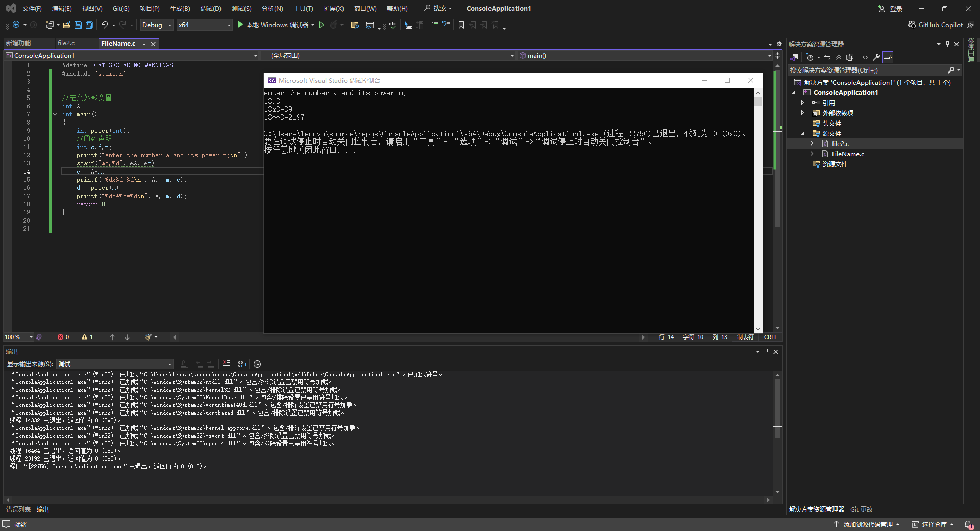The width and height of the screenshot is (980, 531).
Task: Open the main() member navigation dropdown
Action: coord(645,55)
